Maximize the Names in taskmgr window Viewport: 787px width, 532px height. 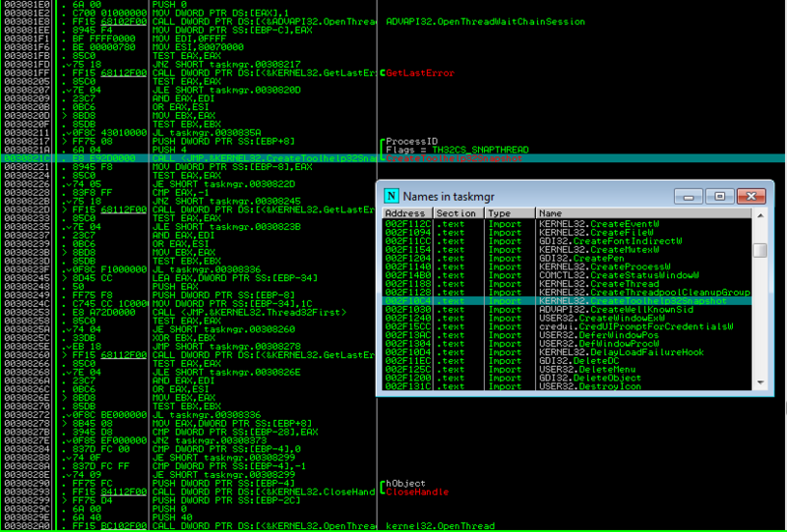coord(719,197)
